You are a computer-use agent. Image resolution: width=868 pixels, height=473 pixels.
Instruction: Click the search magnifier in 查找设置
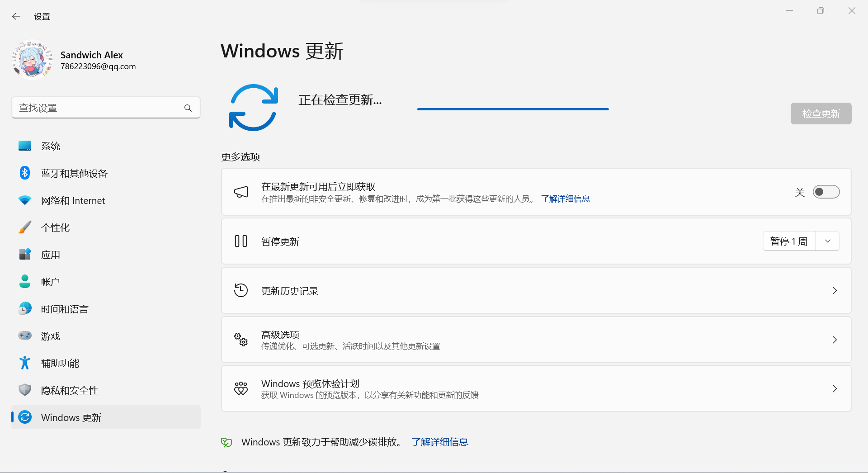(188, 108)
